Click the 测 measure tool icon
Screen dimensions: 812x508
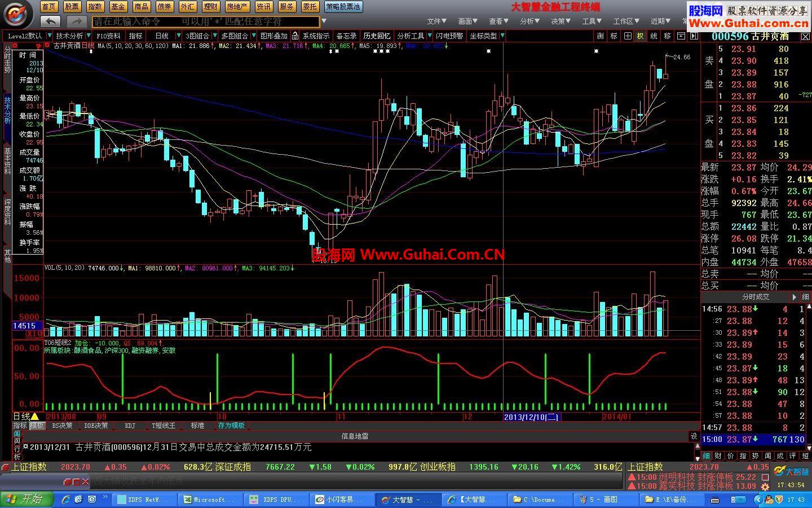coord(600,36)
